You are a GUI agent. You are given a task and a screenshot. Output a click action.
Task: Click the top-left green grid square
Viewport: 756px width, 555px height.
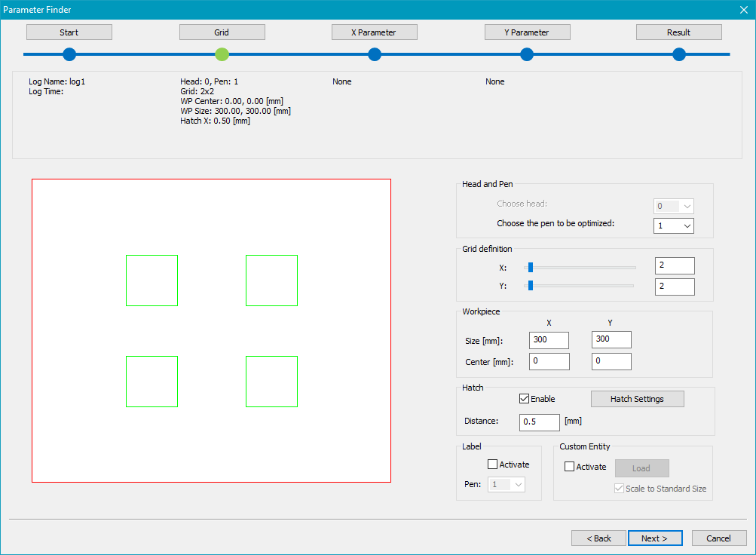tap(152, 281)
